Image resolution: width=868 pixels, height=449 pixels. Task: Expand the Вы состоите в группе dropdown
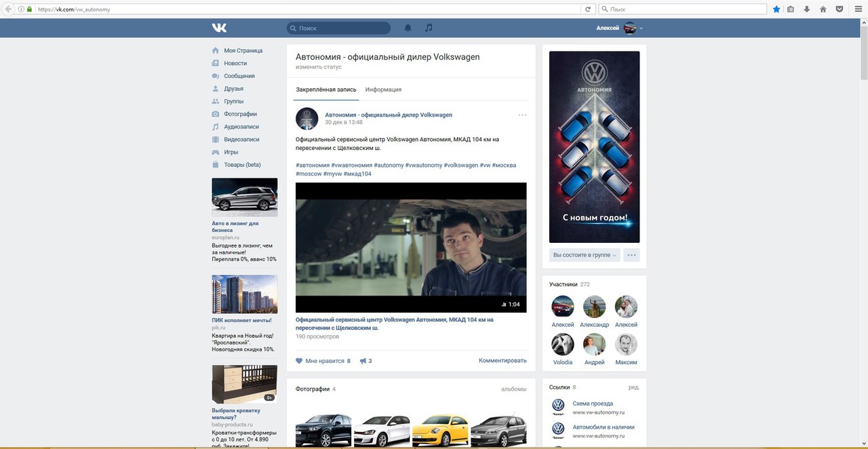(x=585, y=255)
